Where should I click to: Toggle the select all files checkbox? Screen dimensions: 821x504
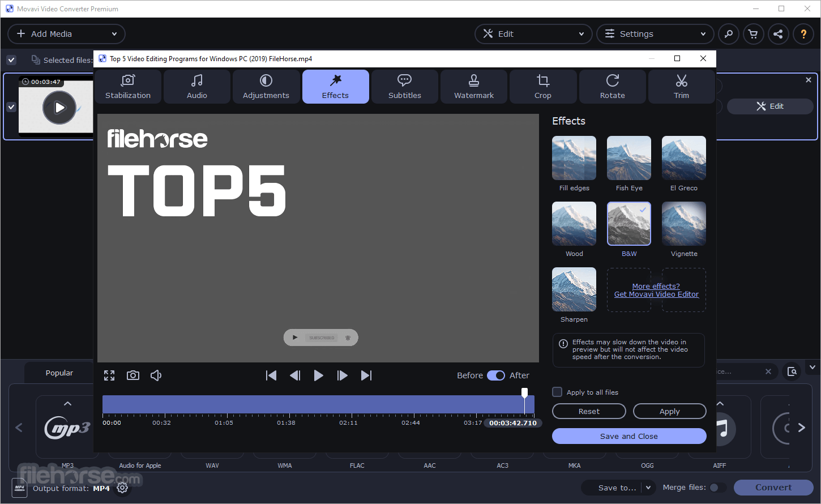[11, 59]
